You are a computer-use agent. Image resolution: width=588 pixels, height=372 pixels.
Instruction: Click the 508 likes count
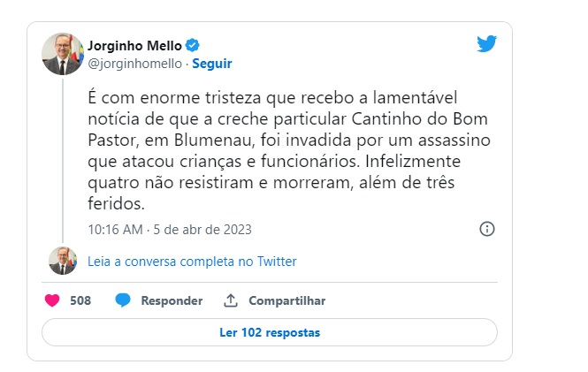(80, 300)
